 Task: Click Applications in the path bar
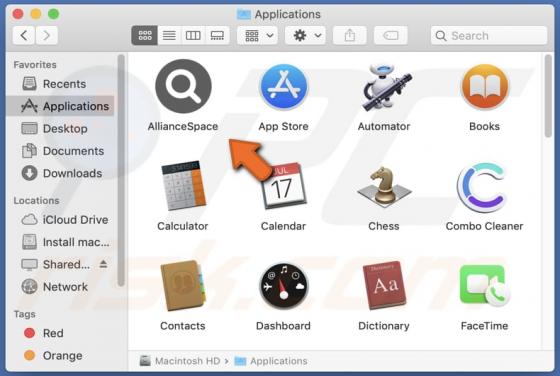tap(271, 361)
